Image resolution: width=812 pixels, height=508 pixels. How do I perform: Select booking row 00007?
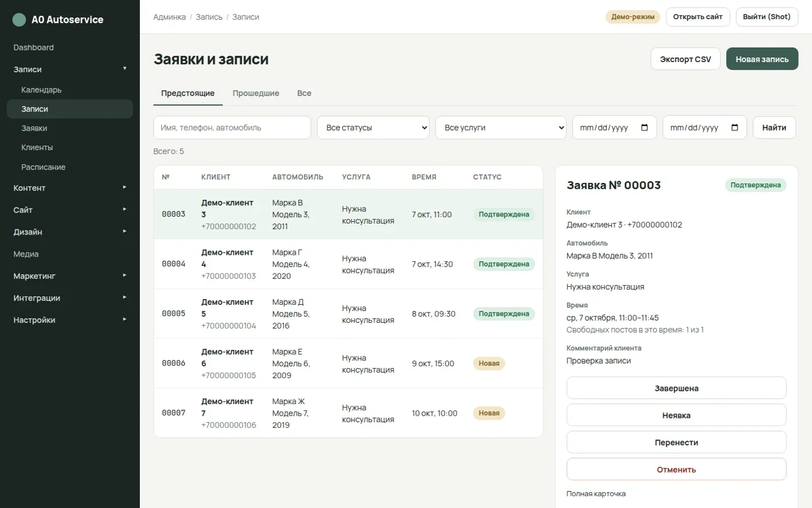[x=349, y=413]
